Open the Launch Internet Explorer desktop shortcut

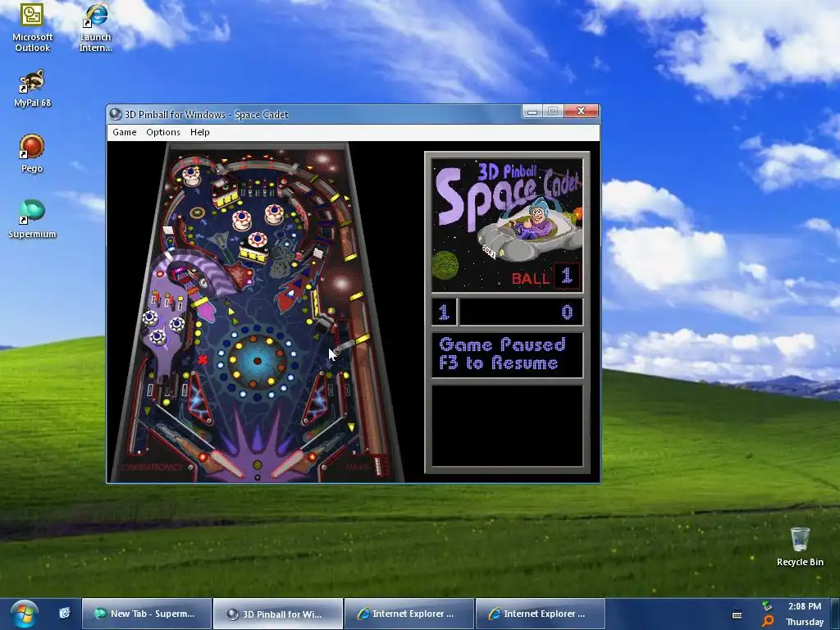point(95,27)
